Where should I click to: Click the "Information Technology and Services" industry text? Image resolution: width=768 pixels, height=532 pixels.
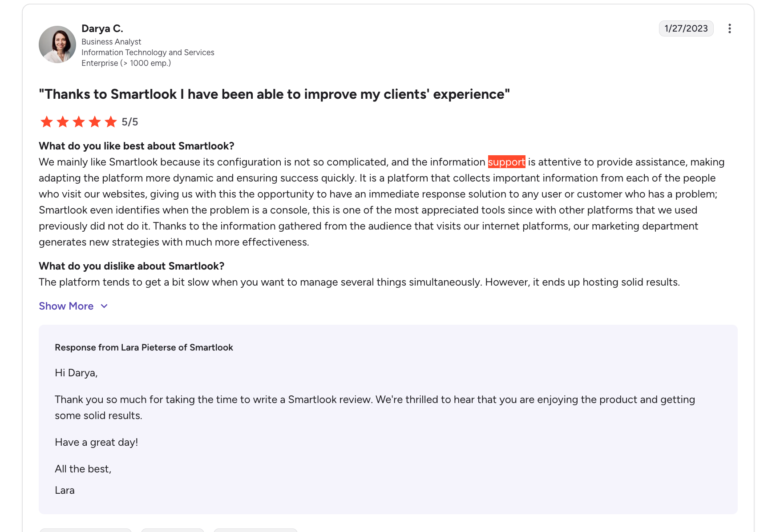click(148, 52)
